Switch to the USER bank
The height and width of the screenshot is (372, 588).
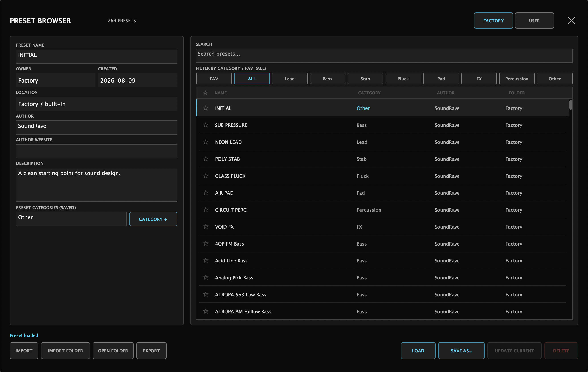pos(534,21)
